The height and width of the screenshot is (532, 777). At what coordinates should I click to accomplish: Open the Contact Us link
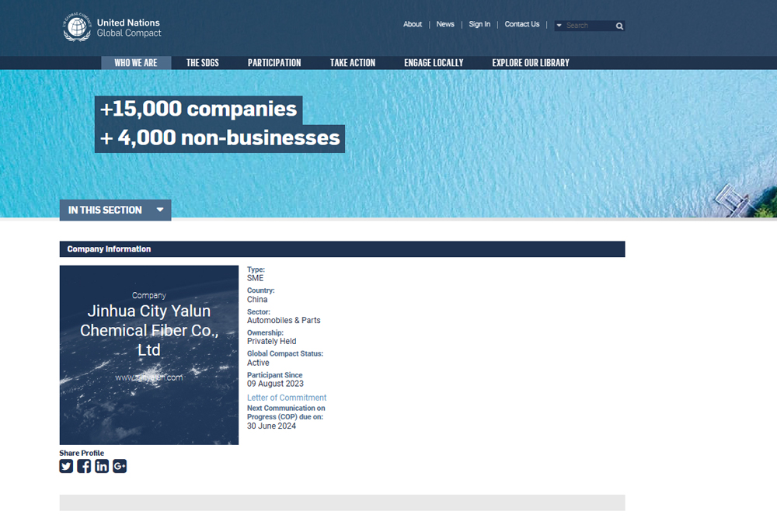coord(521,24)
